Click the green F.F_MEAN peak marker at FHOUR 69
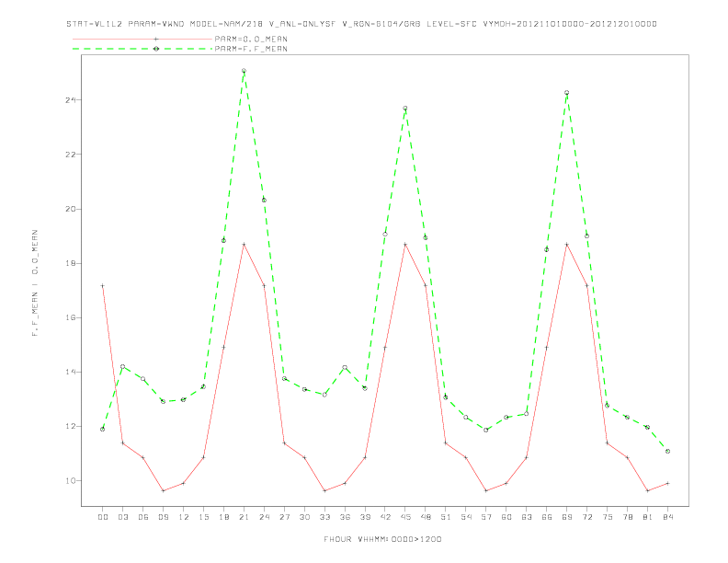 click(x=566, y=92)
